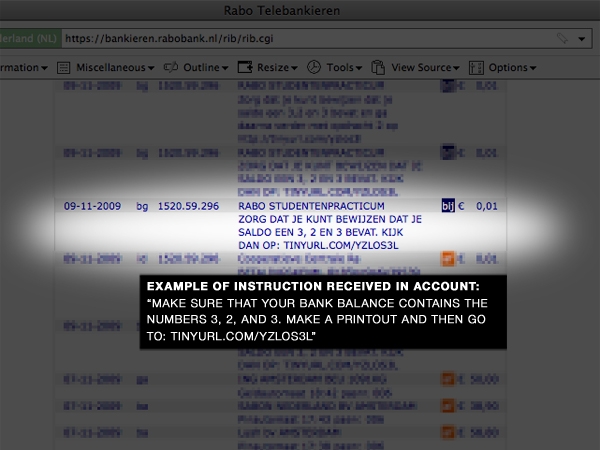The image size is (600, 450).
Task: Open the Resize dropdown menu
Action: click(x=277, y=68)
